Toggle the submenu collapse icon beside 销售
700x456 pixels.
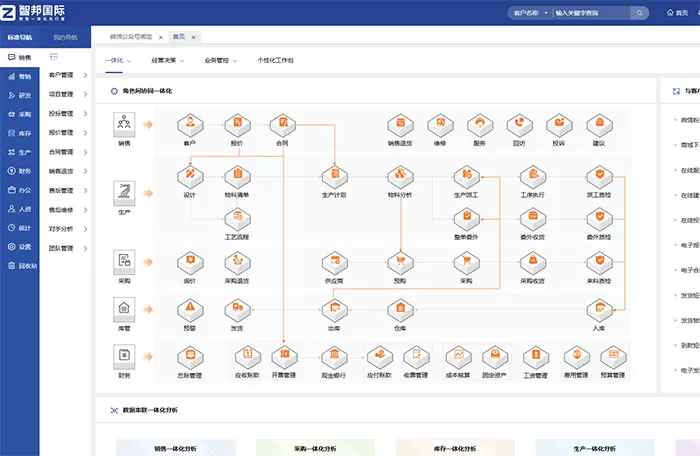(x=54, y=57)
